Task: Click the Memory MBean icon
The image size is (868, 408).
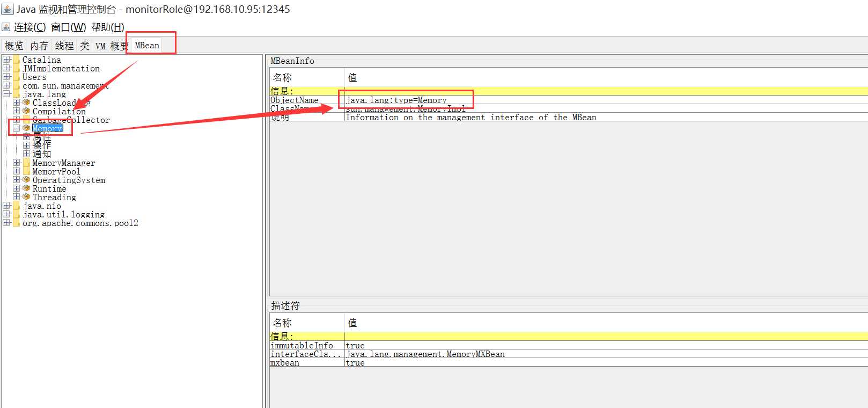Action: (26, 128)
